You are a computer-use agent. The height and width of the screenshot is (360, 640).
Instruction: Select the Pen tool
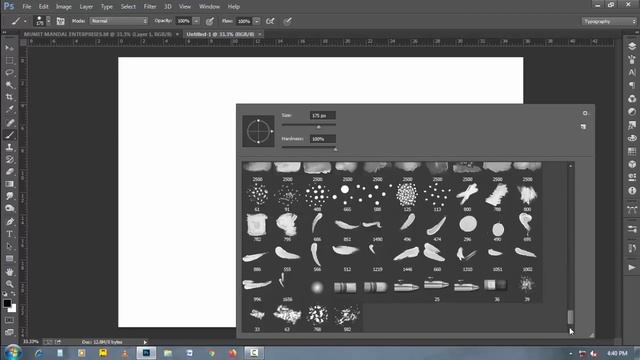9,222
